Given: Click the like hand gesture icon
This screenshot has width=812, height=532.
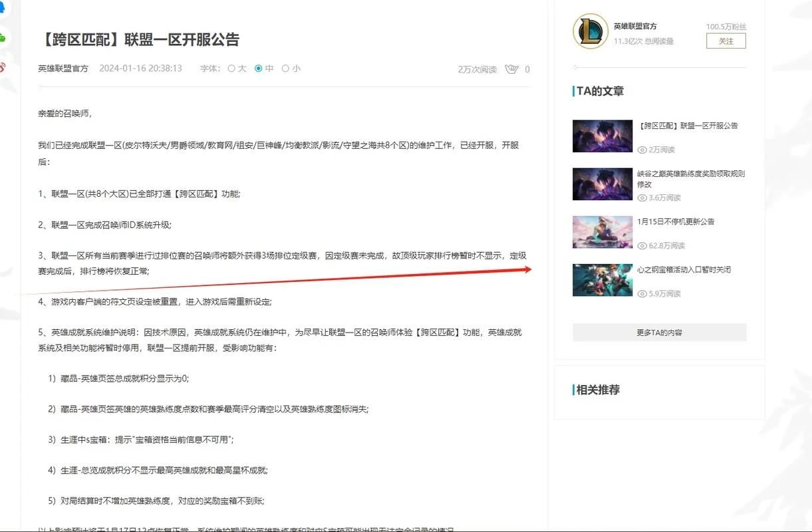Looking at the screenshot, I should pyautogui.click(x=512, y=68).
